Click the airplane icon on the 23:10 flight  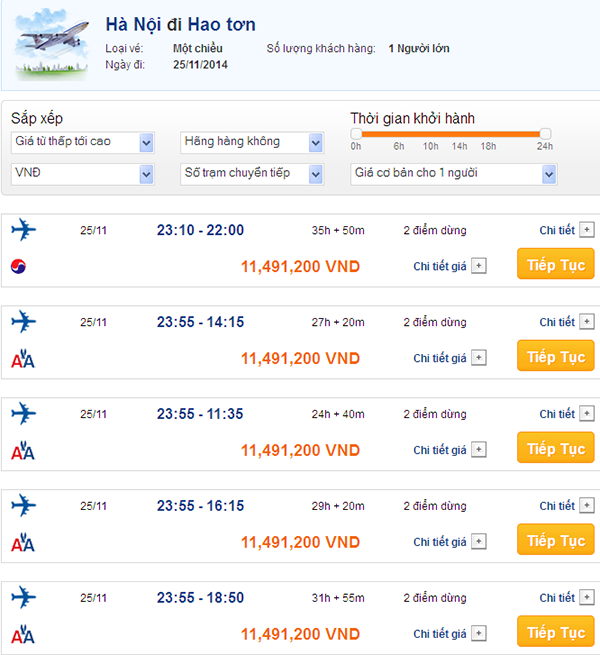coord(23,230)
